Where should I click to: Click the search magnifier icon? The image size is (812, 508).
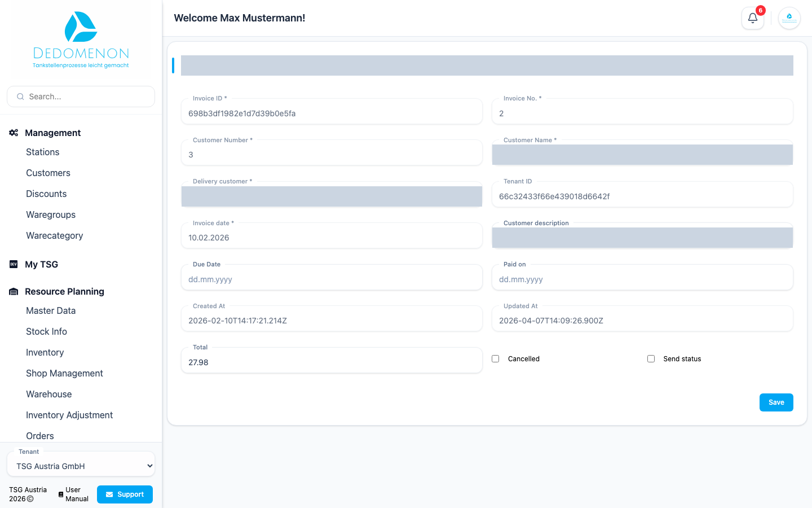(x=20, y=97)
